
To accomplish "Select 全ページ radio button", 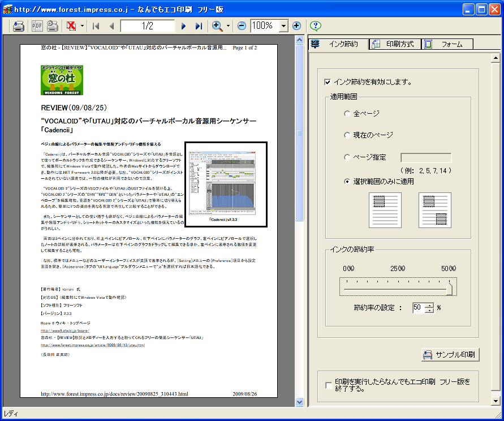I will coord(347,114).
